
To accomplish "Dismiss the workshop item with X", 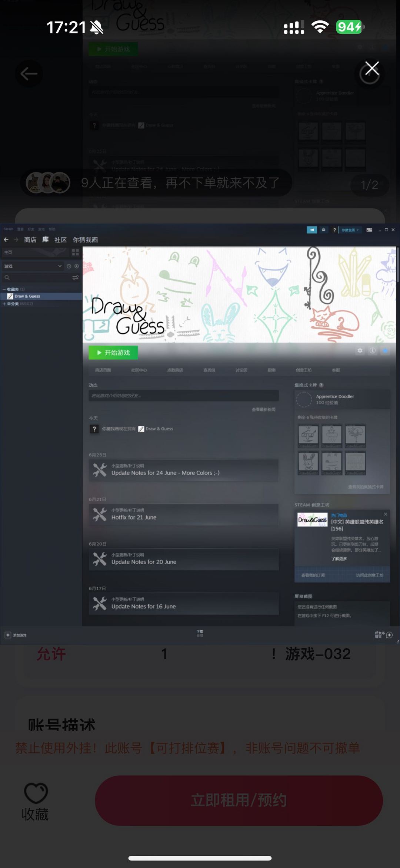I will 386,514.
